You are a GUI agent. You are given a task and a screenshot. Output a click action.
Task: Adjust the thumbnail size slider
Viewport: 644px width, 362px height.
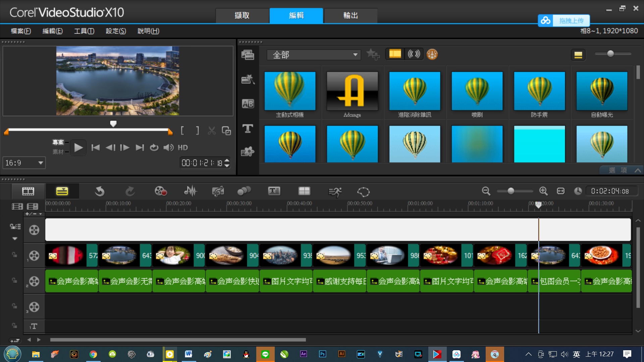point(610,54)
